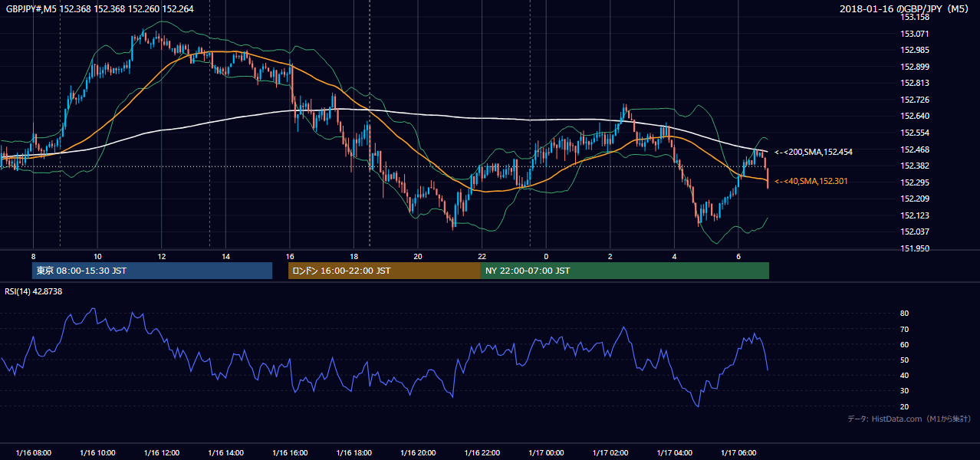The image size is (980, 460).
Task: Click RSI scale value 60
Action: (904, 344)
